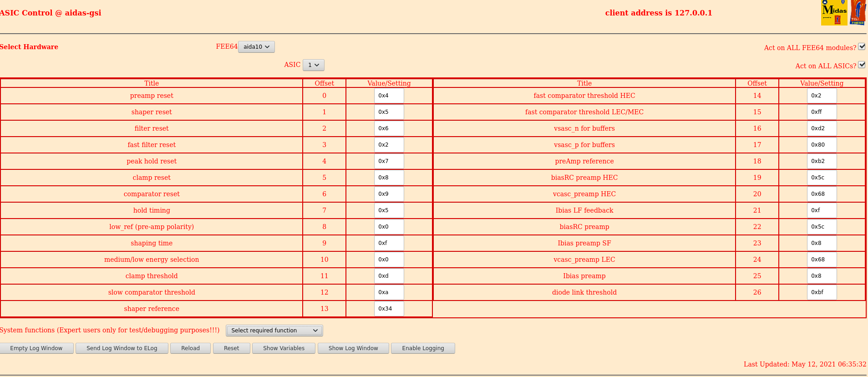Click the ASIC Control @ aidas-gsi heading
The image size is (868, 377).
tap(51, 13)
